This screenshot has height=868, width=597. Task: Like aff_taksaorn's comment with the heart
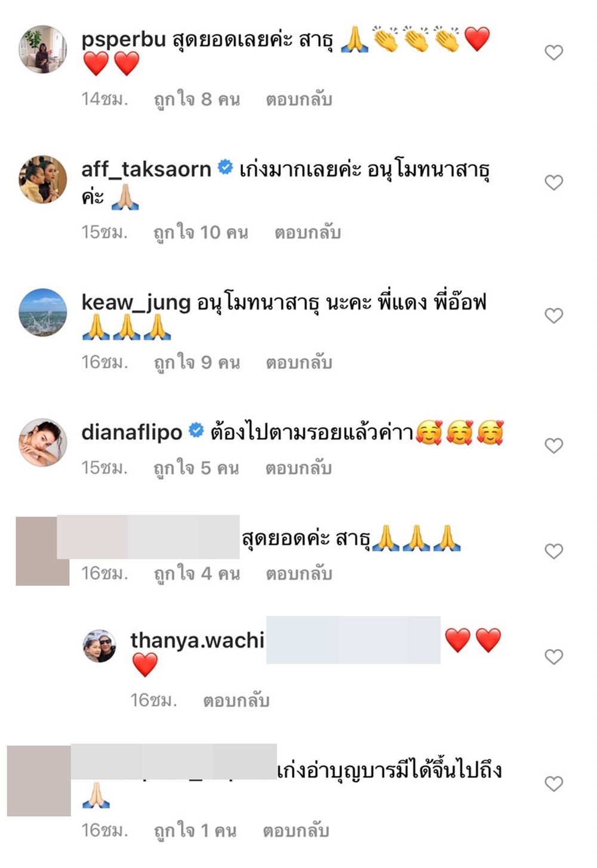[x=554, y=183]
